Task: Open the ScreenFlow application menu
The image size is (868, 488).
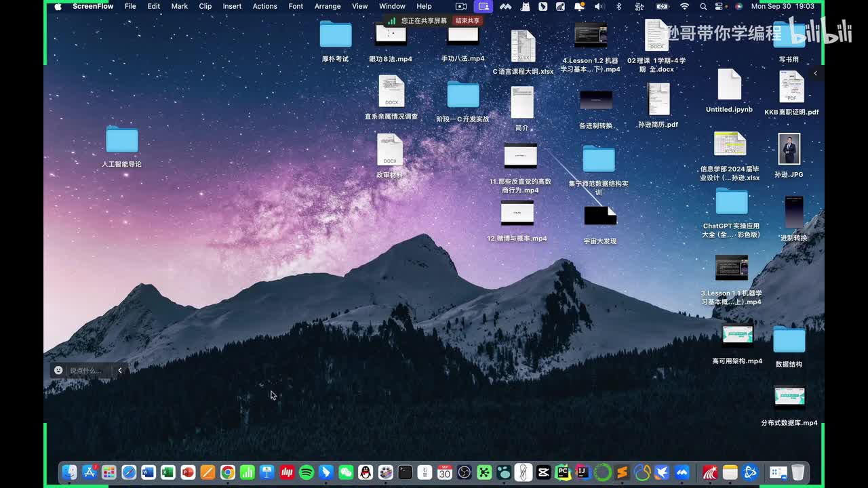Action: [94, 6]
